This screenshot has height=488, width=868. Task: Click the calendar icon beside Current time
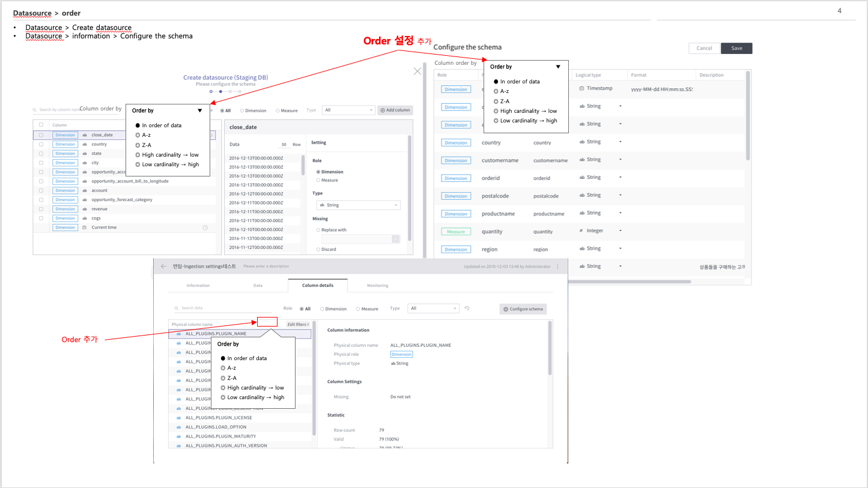point(85,227)
